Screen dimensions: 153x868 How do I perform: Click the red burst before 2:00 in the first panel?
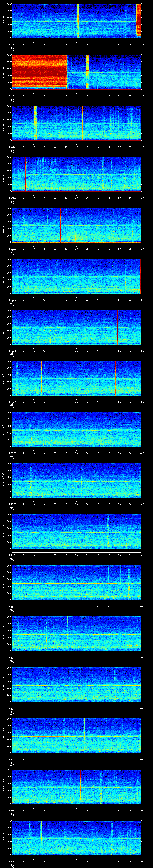pos(139,20)
